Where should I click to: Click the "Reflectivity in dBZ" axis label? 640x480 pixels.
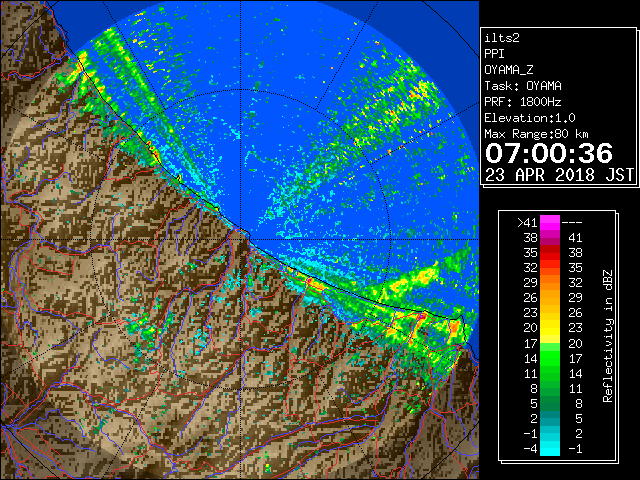point(608,336)
